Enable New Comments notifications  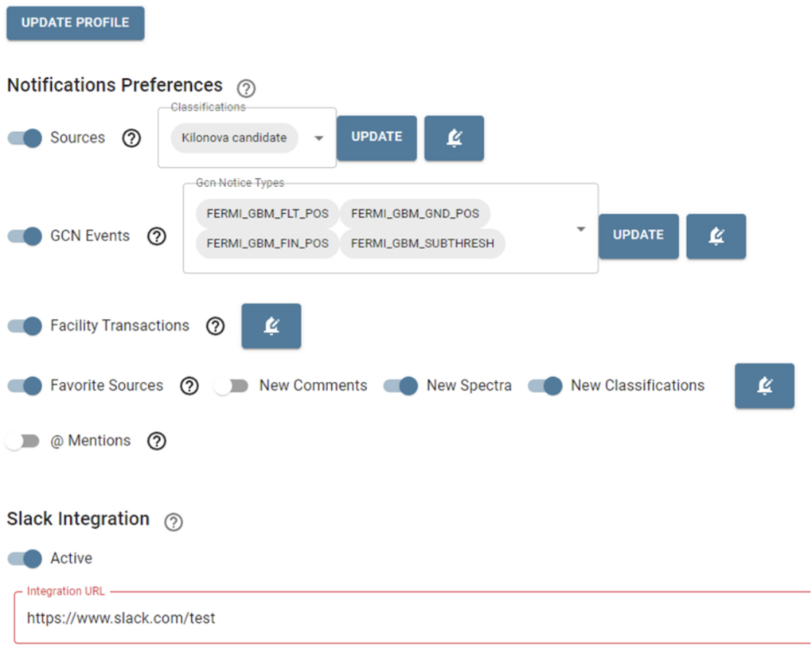pos(231,386)
